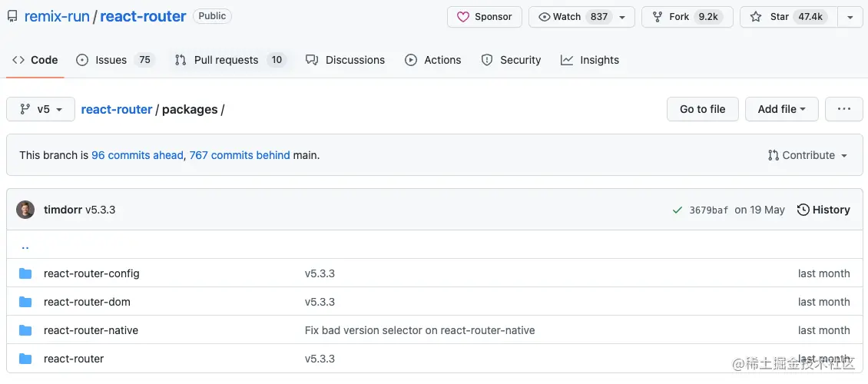The image size is (868, 384).
Task: Click the bottom react-router folder icon
Action: (25, 359)
